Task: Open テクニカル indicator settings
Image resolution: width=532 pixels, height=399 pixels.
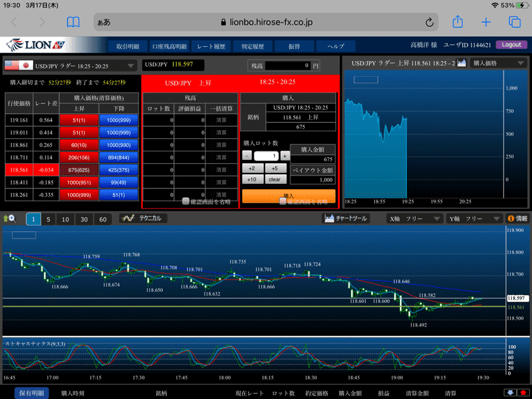Action: click(143, 218)
